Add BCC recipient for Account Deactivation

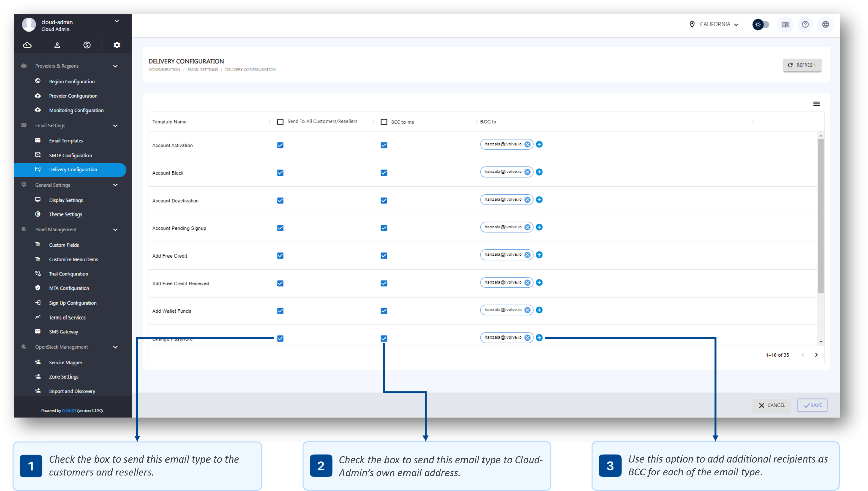coord(539,200)
